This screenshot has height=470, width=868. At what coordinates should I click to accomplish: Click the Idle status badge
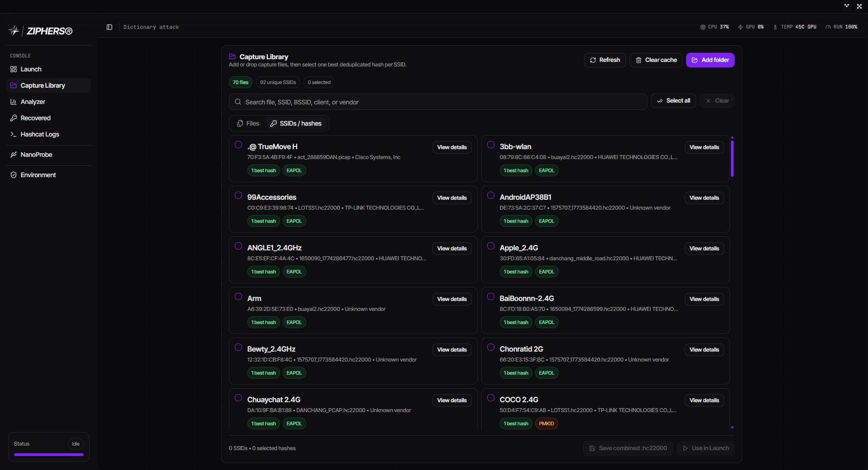click(x=76, y=444)
